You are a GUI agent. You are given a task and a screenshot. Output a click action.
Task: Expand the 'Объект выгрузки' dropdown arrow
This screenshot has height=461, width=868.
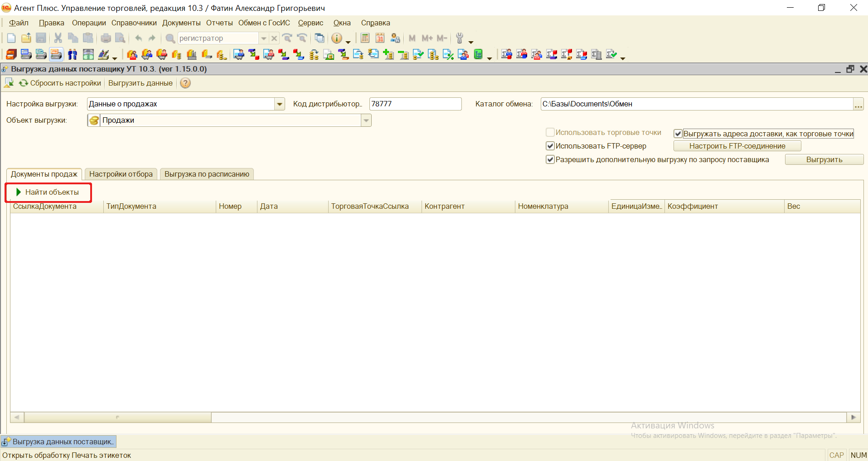click(366, 120)
